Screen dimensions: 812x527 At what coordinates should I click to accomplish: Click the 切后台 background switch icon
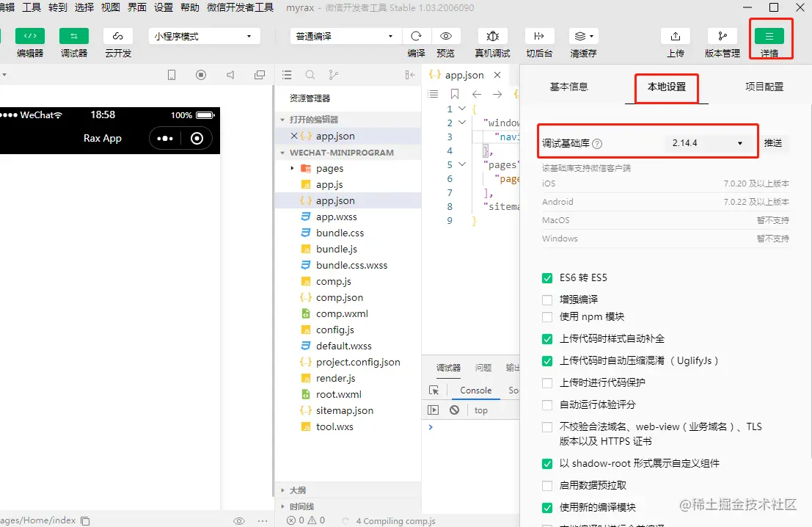click(539, 36)
